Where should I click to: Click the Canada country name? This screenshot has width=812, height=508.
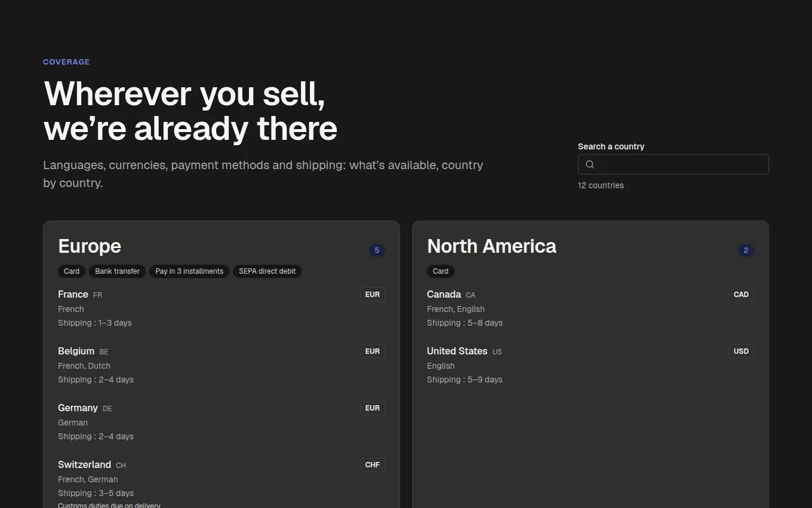pos(444,294)
